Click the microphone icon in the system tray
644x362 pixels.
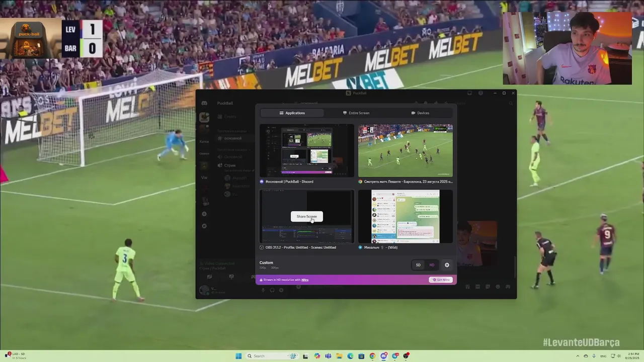pos(594,356)
